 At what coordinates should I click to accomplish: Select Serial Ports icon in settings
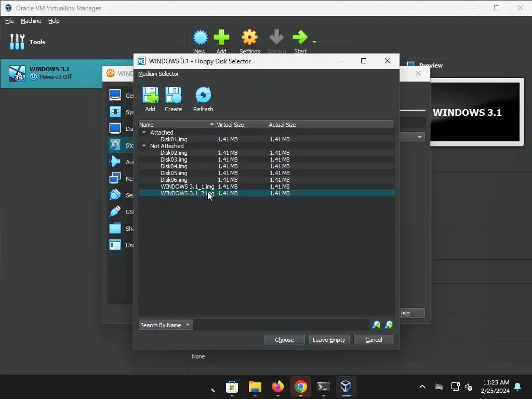pos(115,195)
